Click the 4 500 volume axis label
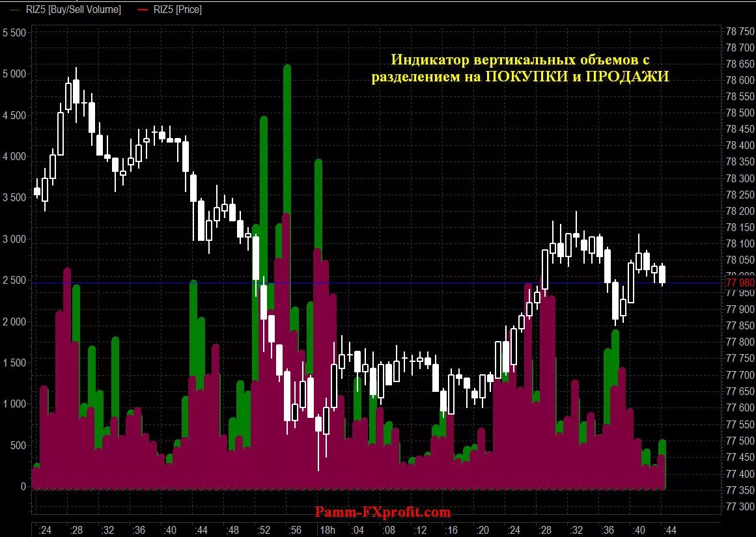 [x=14, y=115]
